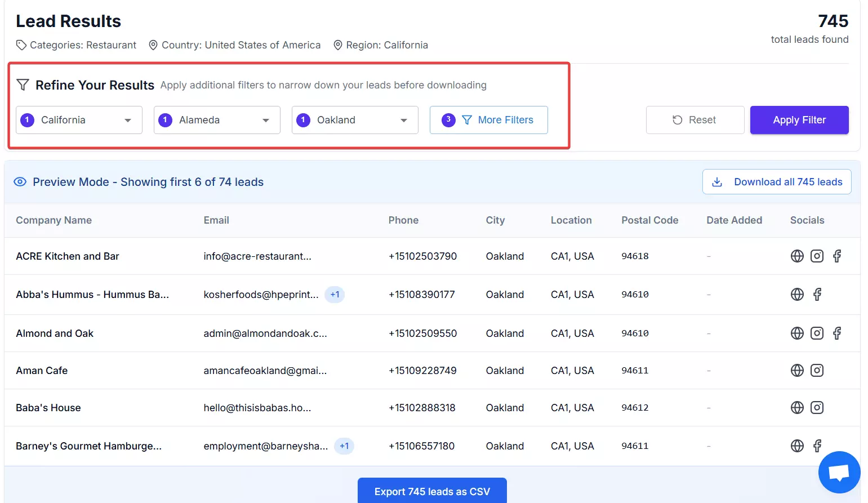Click email info@acre-restaurant...
Image resolution: width=868 pixels, height=503 pixels.
tap(257, 256)
